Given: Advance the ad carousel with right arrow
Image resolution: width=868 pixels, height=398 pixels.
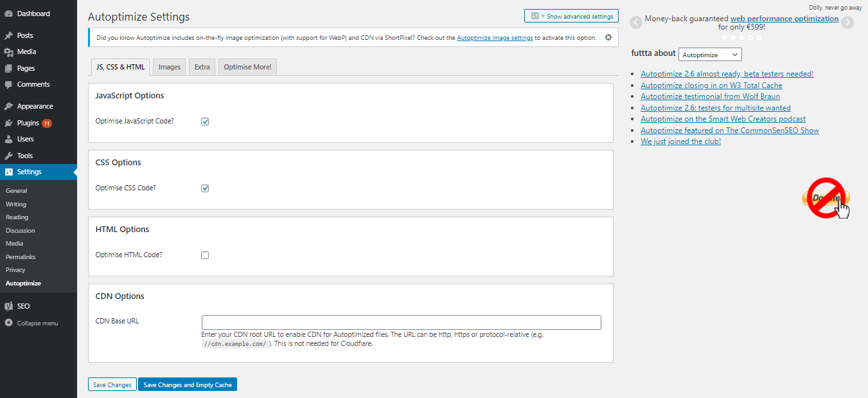Looking at the screenshot, I should point(848,22).
